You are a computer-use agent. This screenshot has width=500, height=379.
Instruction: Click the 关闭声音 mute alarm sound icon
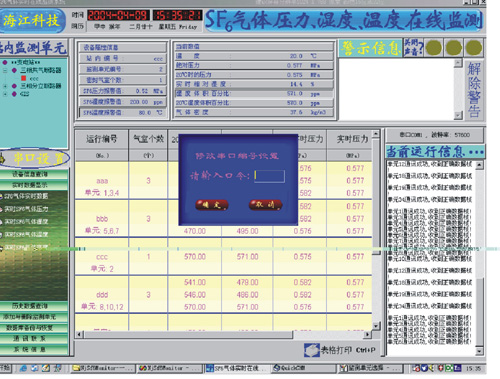(x=413, y=47)
